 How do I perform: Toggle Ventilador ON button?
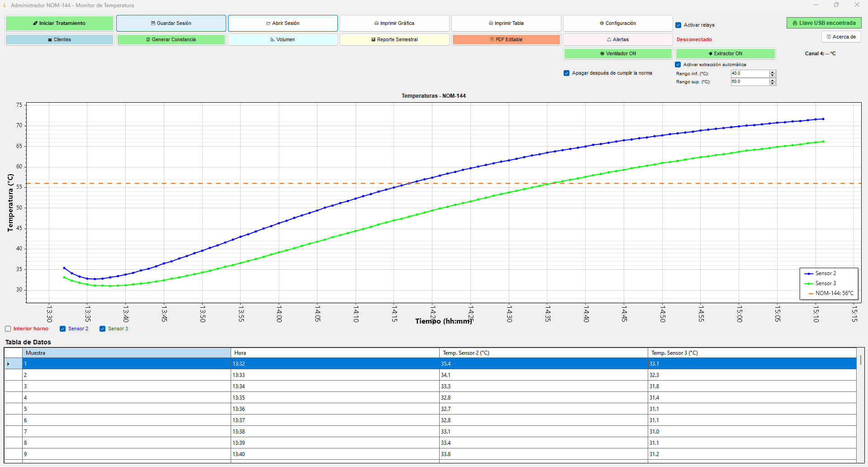[x=618, y=53]
